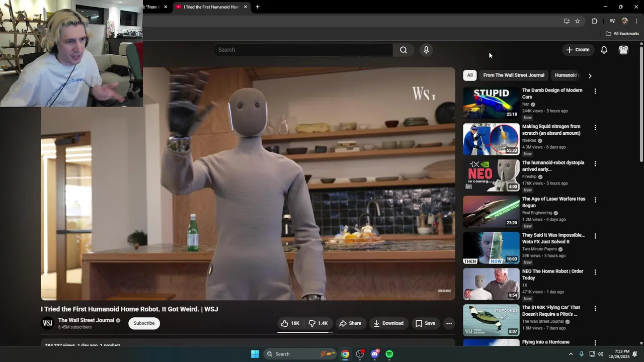Open Flying into a Hurricane video title
The width and height of the screenshot is (644, 362).
[x=546, y=342]
